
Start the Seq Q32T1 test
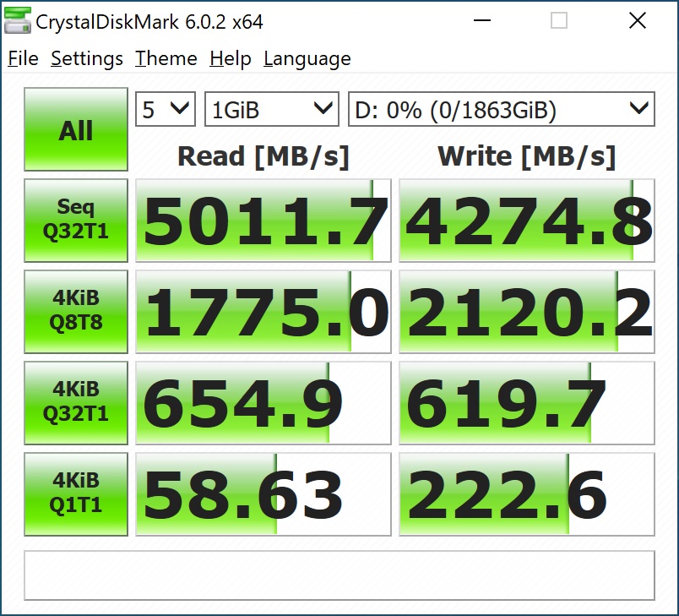(x=76, y=221)
